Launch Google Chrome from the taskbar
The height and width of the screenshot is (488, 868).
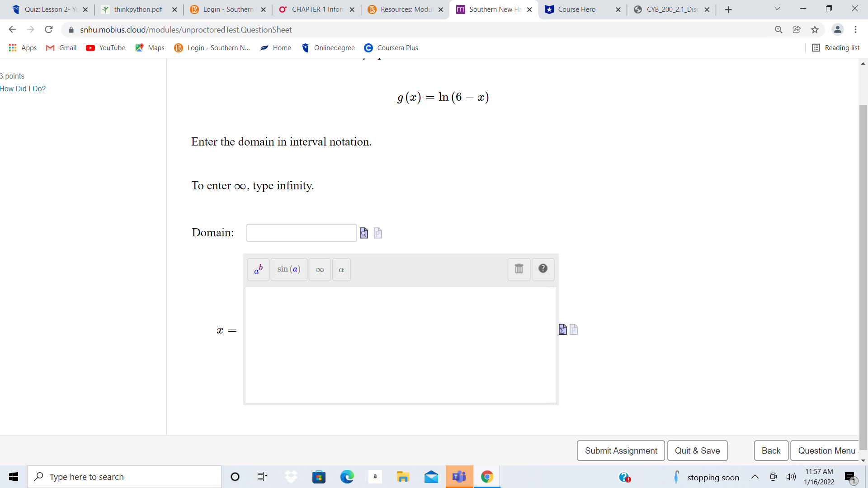click(487, 477)
